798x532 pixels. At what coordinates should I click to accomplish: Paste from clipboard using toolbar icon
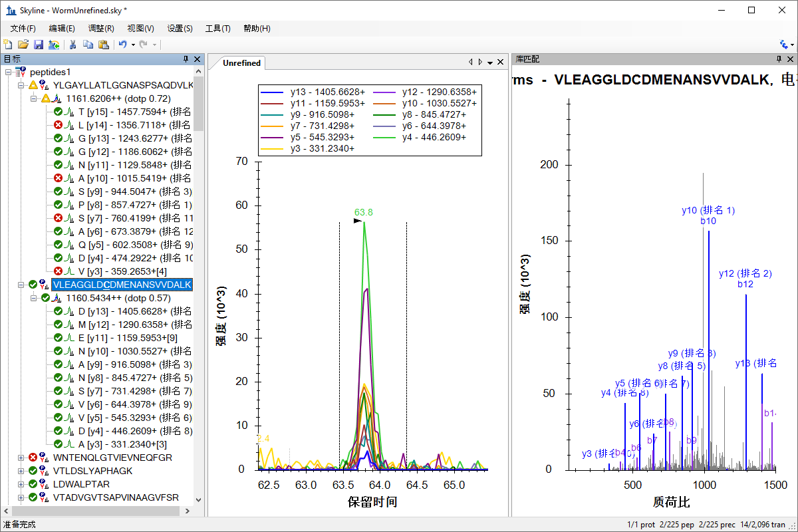[104, 45]
